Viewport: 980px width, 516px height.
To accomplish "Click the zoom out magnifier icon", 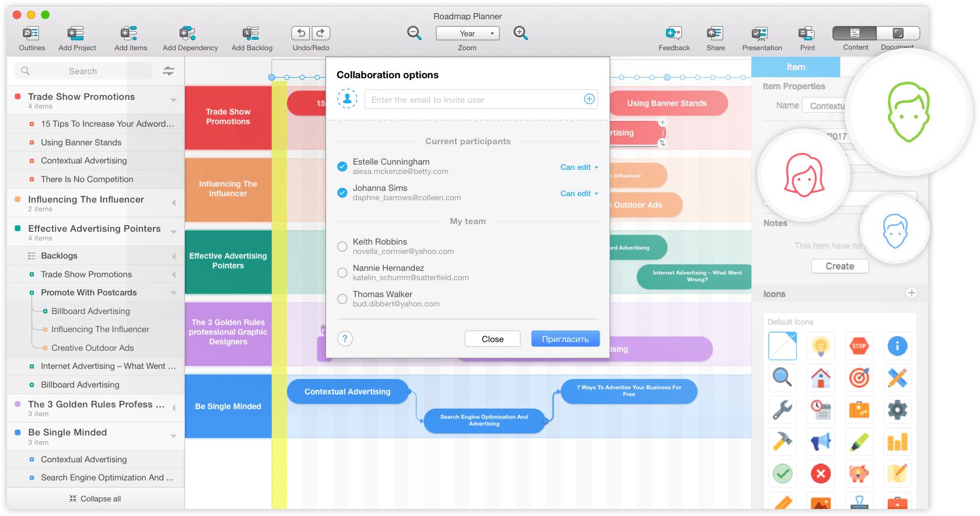I will [414, 33].
